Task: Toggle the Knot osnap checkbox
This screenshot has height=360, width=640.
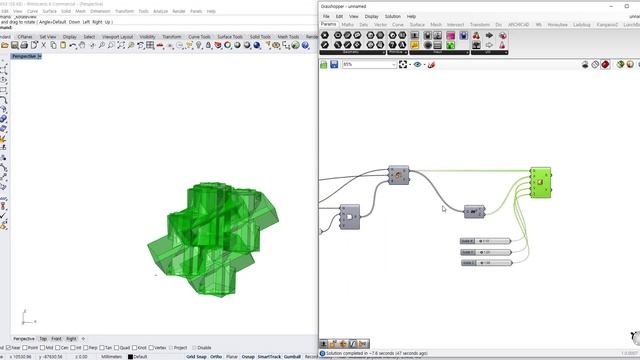Action: [134, 348]
